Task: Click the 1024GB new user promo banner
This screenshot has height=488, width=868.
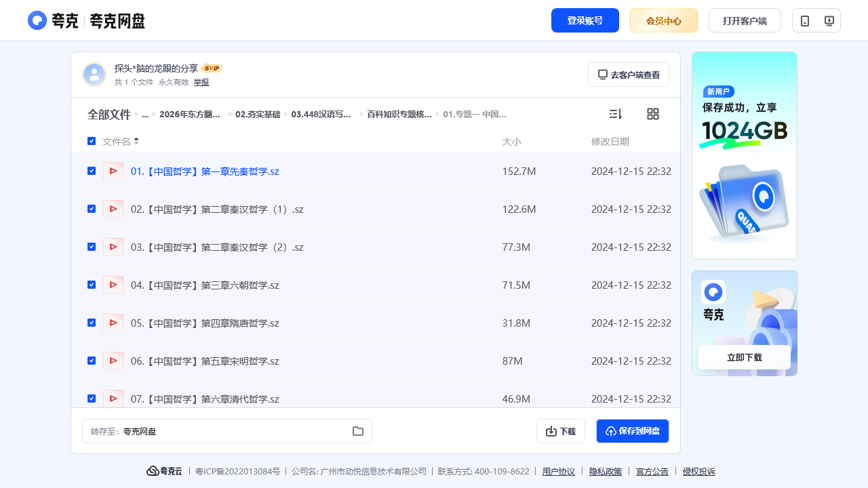Action: (745, 155)
